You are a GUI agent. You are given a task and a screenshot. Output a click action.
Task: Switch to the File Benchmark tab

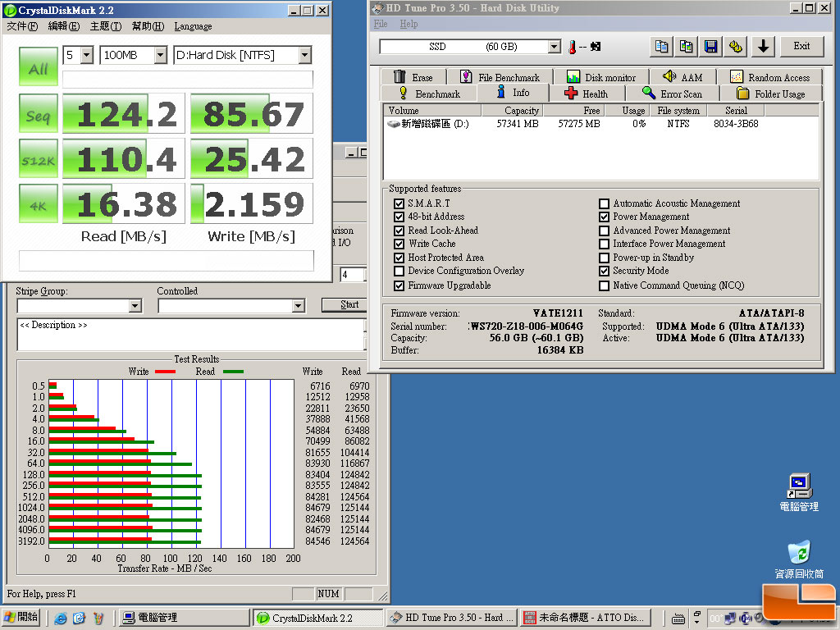500,77
